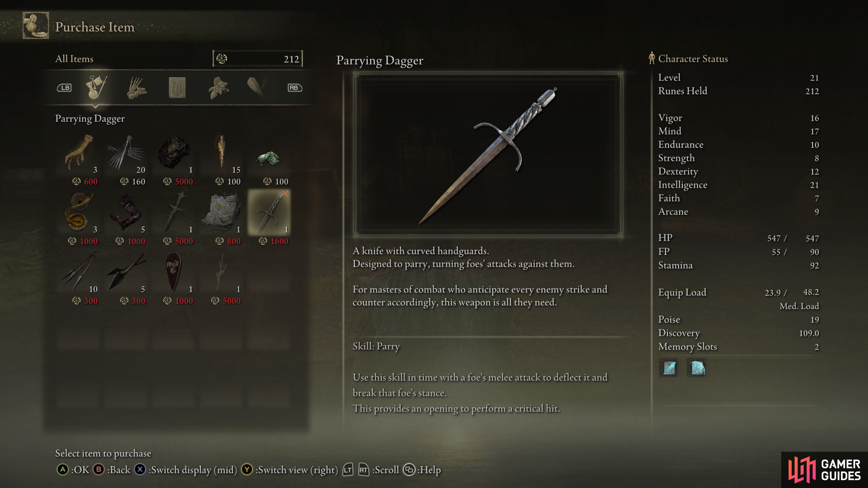Select the red raw meat item
868x488 pixels.
coord(127,218)
